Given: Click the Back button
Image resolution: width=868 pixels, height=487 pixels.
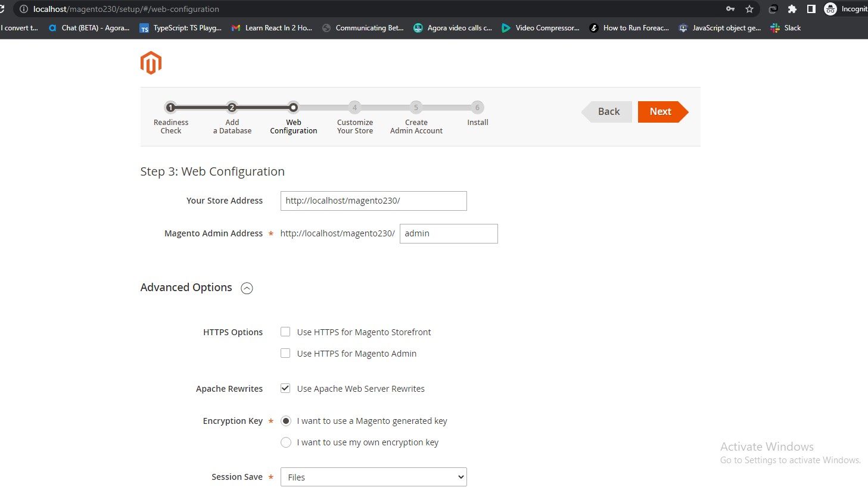Looking at the screenshot, I should tap(608, 111).
